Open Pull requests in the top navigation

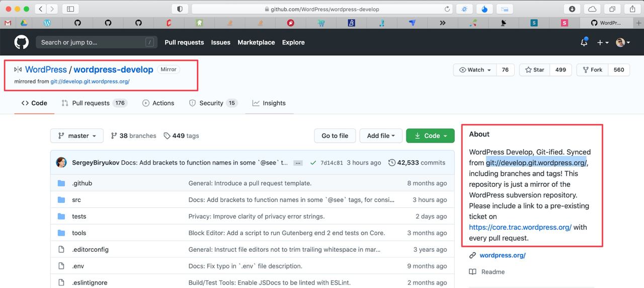point(184,42)
